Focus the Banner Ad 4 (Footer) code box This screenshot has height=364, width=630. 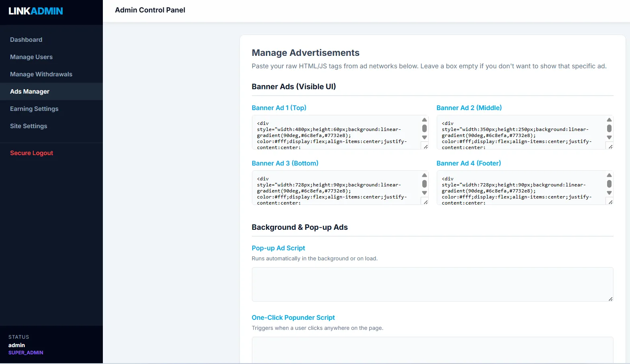point(521,188)
